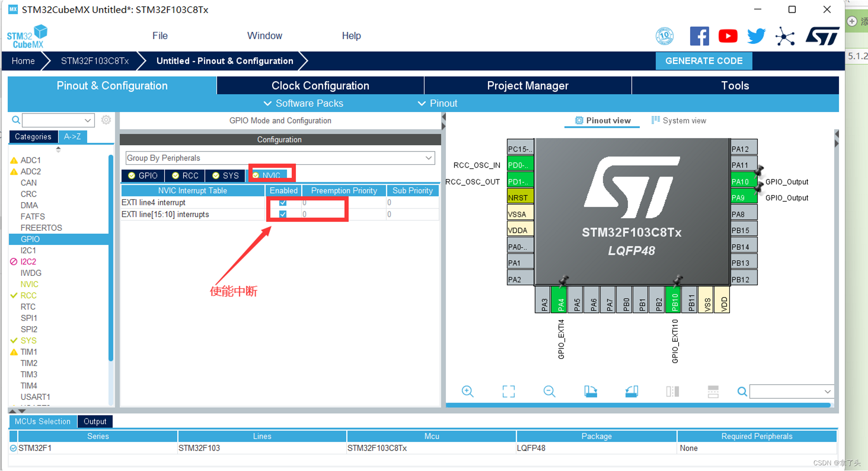This screenshot has height=471, width=868.
Task: Click the best fit icon below the chip diagram
Action: (508, 391)
